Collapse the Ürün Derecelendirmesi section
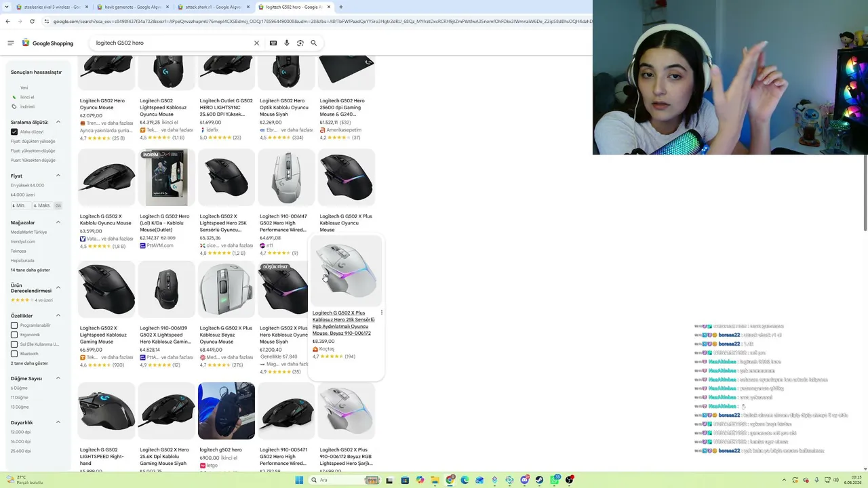This screenshot has height=488, width=868. pos(58,287)
